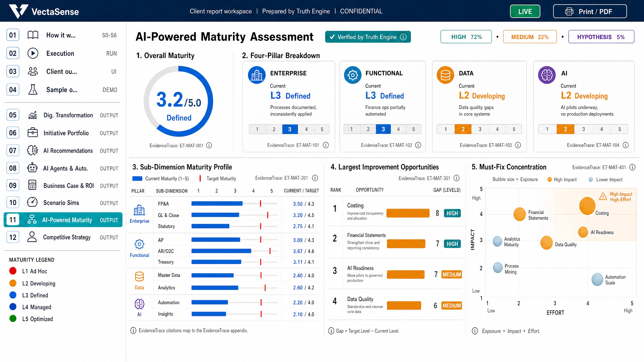The image size is (644, 362).
Task: Click the people icon beside Client output
Action: 33,72
